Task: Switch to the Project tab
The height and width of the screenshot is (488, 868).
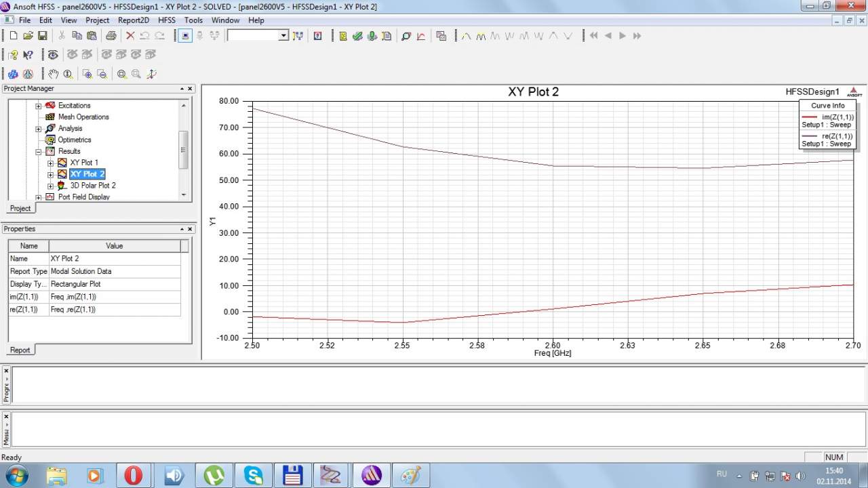Action: (20, 208)
